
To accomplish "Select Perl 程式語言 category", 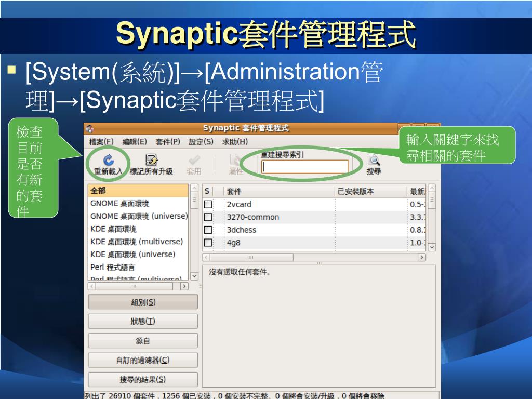I will click(x=138, y=268).
